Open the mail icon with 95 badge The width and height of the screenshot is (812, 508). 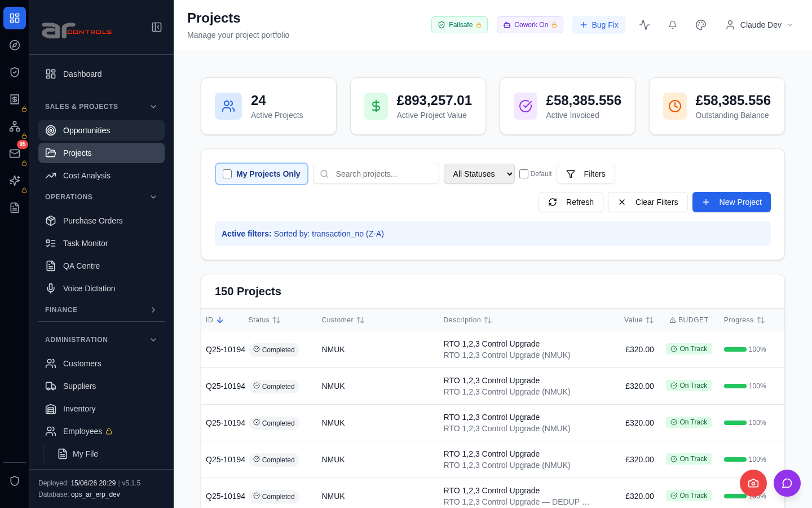point(15,154)
